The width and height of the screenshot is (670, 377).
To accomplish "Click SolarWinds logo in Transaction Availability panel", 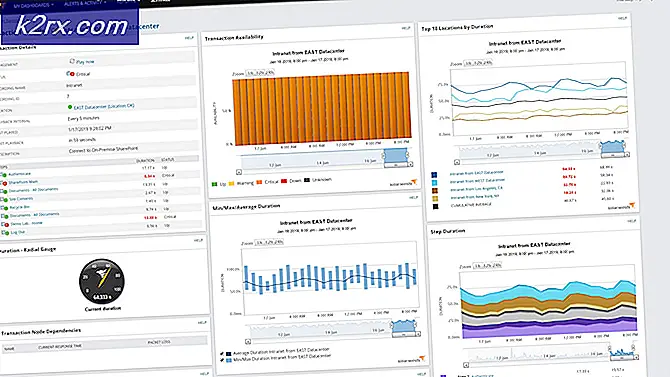I will [x=403, y=183].
